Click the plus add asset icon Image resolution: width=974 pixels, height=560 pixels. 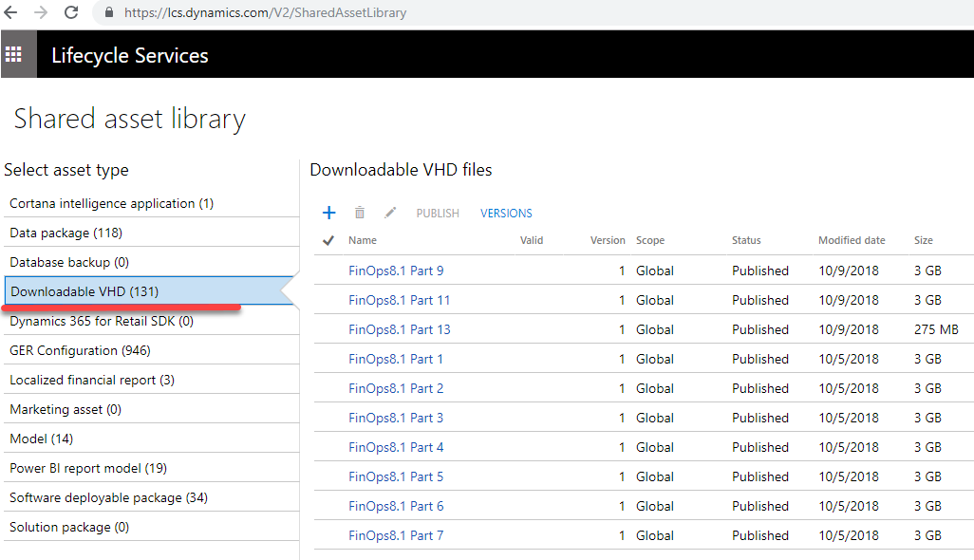point(329,213)
